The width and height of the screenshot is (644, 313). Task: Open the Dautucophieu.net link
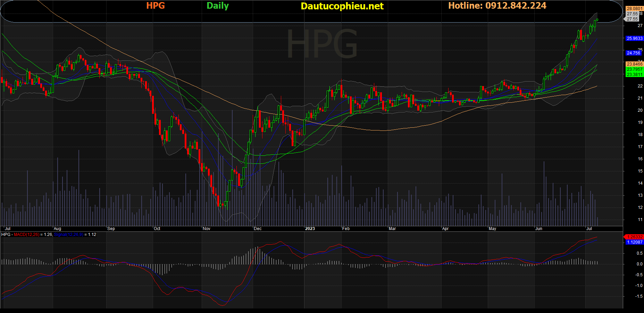tap(342, 6)
